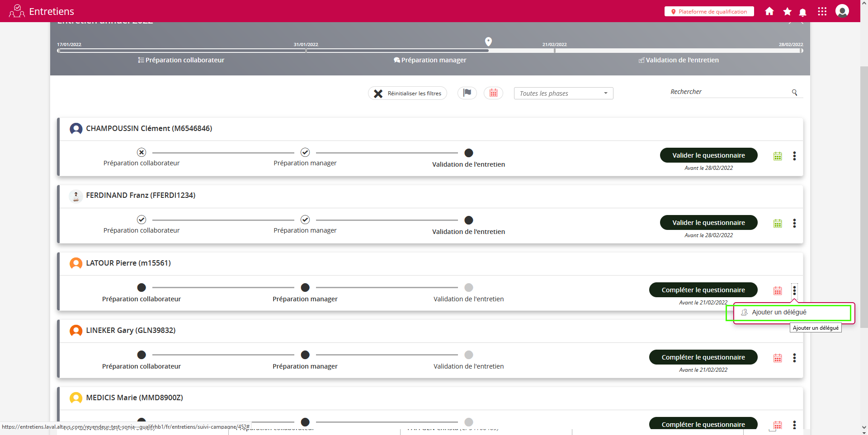The width and height of the screenshot is (868, 435).
Task: Expand the Toutes les phases dropdown
Action: (x=563, y=94)
